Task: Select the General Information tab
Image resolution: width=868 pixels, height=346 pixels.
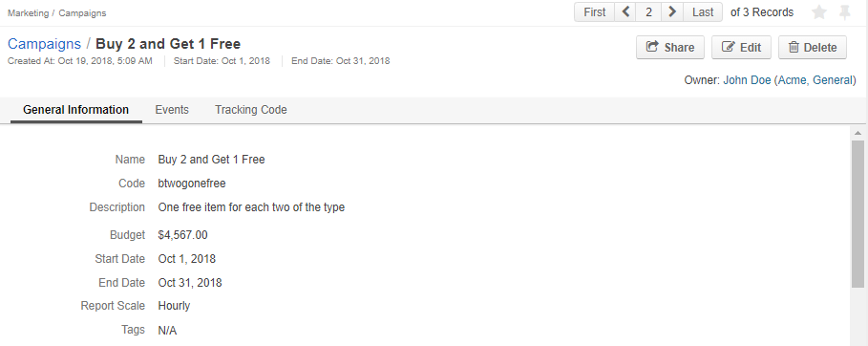Action: [75, 110]
